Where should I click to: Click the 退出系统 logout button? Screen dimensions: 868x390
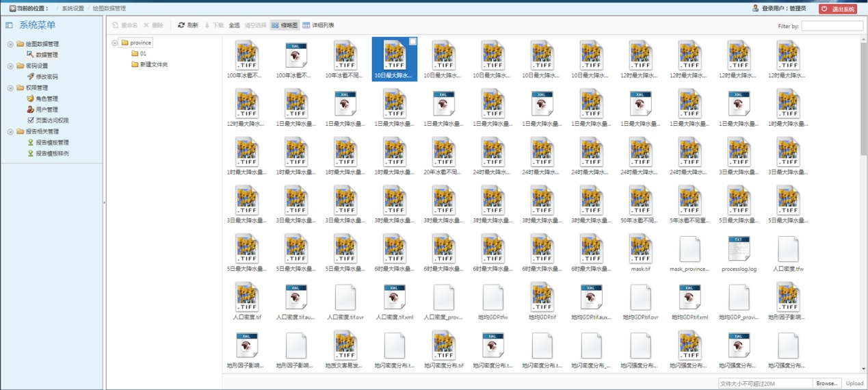click(837, 9)
